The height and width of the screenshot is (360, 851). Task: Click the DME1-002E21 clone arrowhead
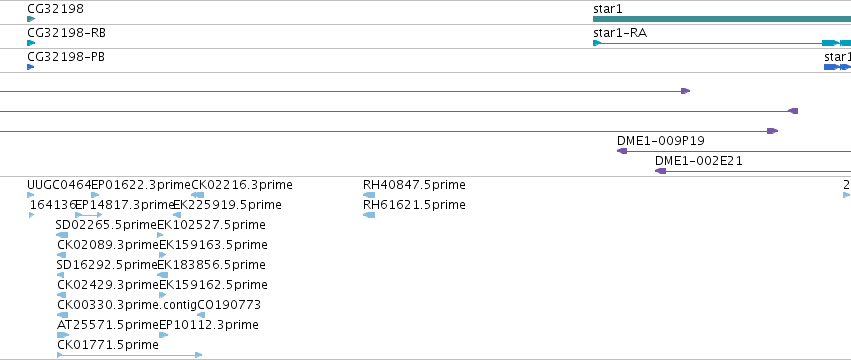(x=660, y=171)
